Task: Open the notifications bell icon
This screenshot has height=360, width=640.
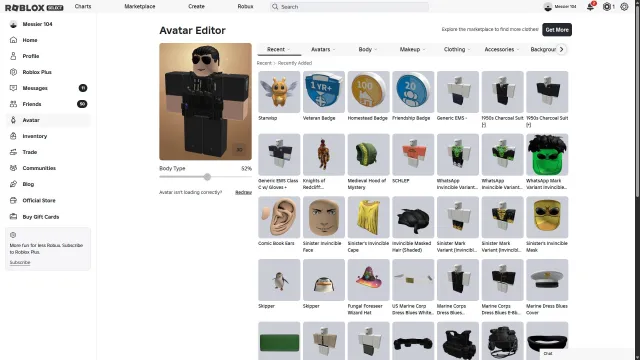Action: tap(590, 7)
